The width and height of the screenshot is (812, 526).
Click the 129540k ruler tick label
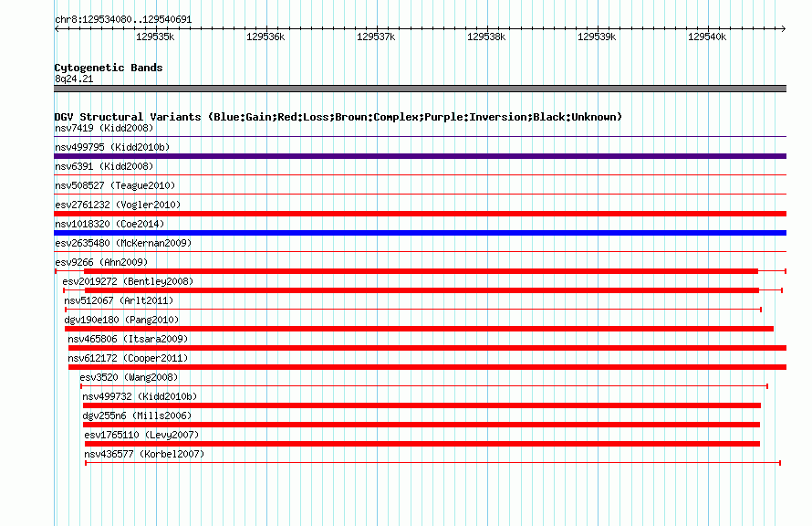(707, 37)
